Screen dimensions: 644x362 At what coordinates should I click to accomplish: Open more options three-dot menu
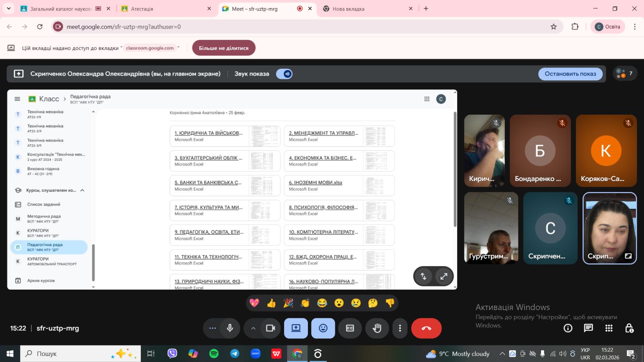click(x=400, y=328)
